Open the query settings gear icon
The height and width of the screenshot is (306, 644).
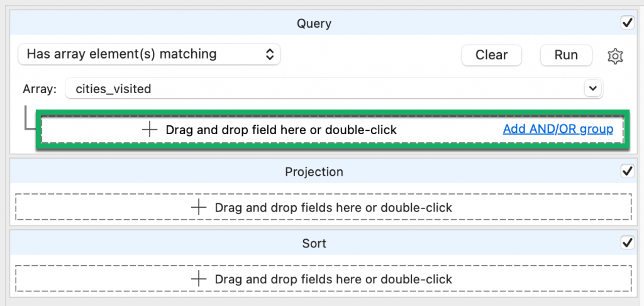click(615, 56)
